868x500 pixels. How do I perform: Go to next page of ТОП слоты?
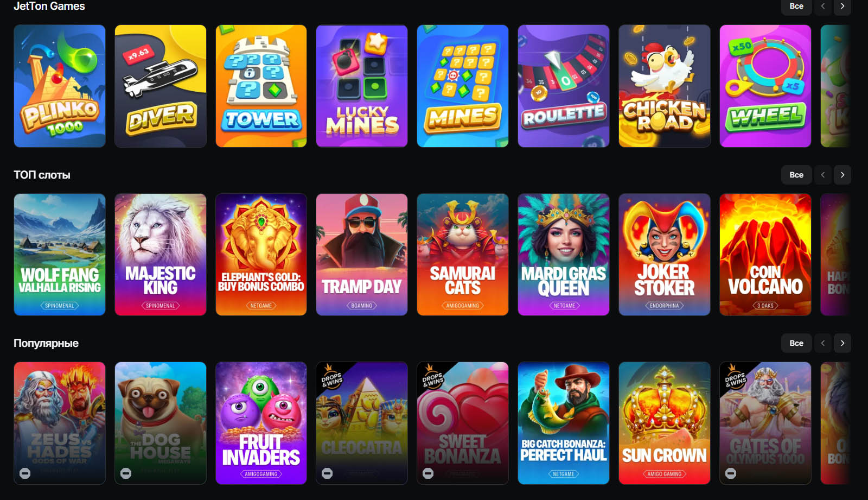coord(843,175)
